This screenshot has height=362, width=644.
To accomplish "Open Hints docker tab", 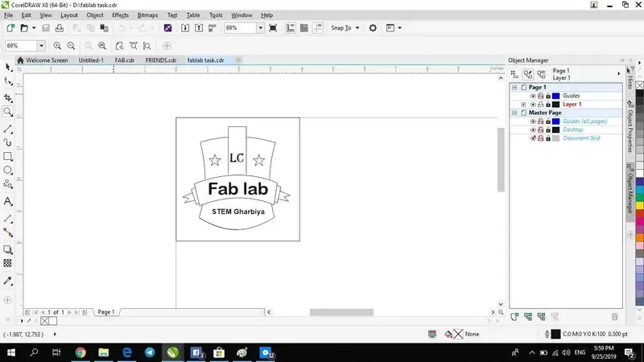I will coord(630,78).
